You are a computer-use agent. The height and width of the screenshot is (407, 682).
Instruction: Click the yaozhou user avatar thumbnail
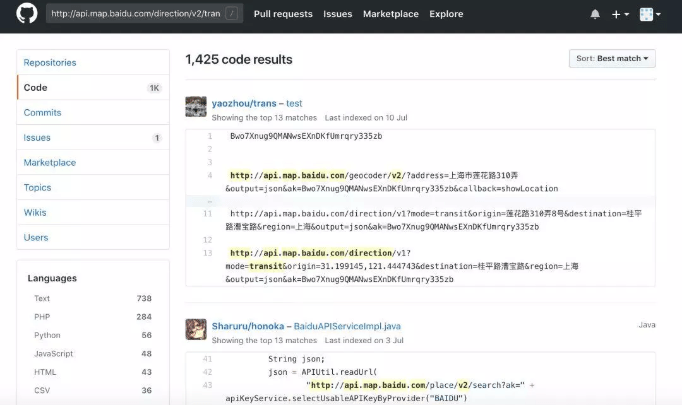[x=196, y=107]
